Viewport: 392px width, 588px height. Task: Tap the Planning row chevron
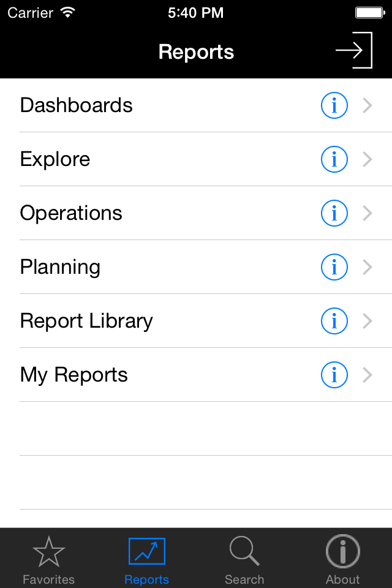click(367, 267)
